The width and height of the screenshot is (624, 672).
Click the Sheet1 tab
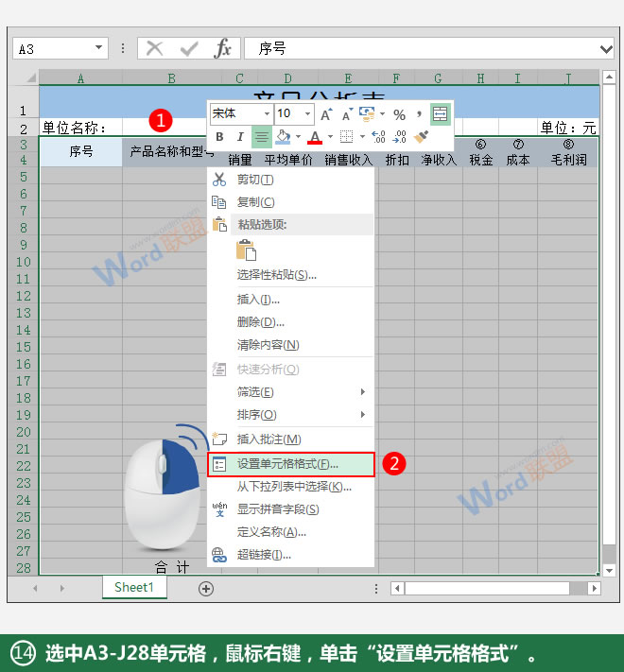[134, 587]
